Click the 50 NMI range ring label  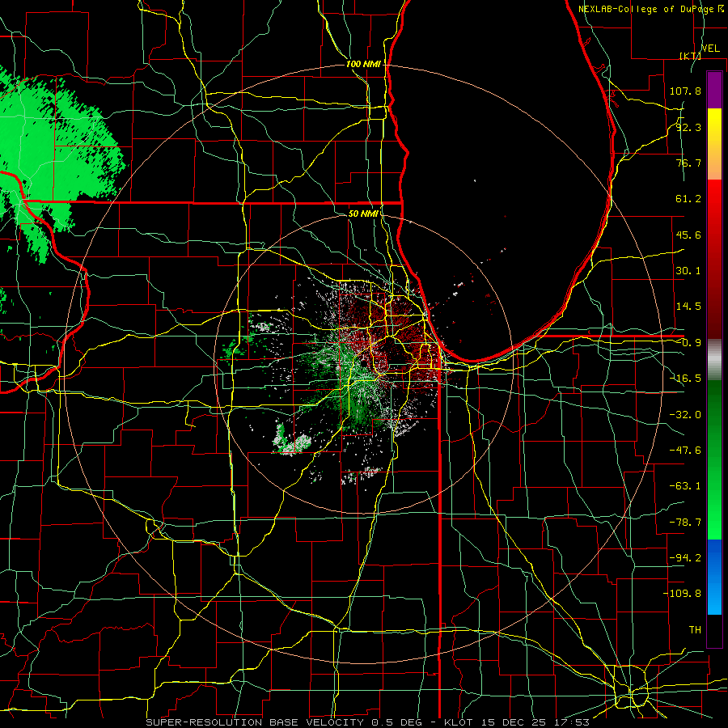click(363, 214)
